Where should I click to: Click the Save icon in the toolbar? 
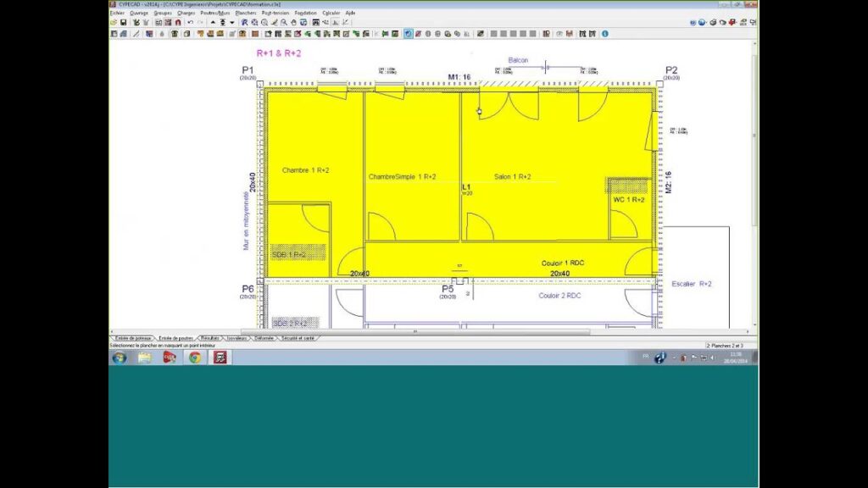(x=124, y=23)
